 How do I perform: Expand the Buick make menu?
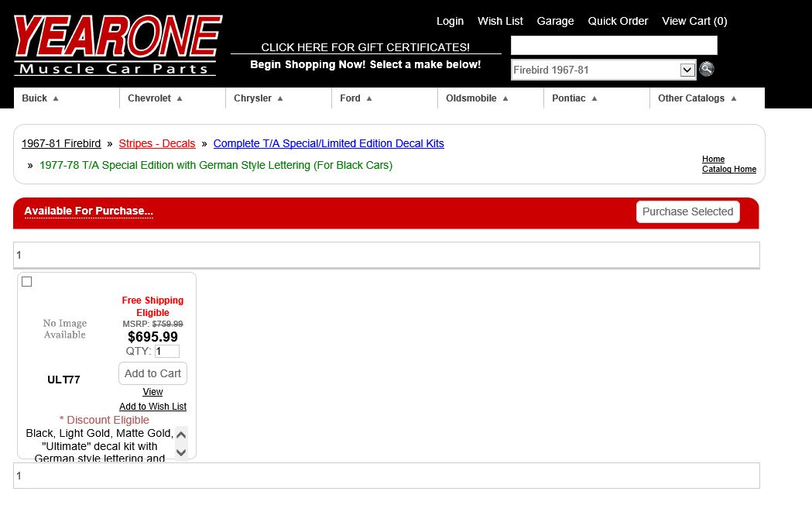coord(40,98)
